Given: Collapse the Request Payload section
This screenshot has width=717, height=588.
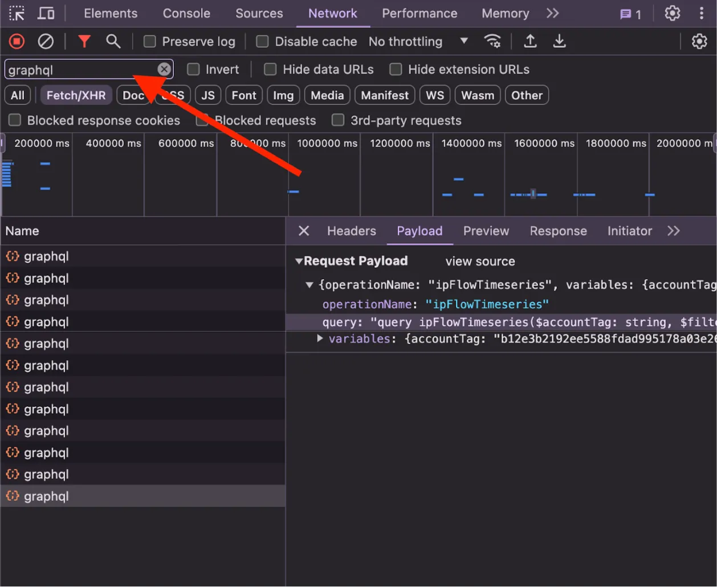Looking at the screenshot, I should 299,260.
